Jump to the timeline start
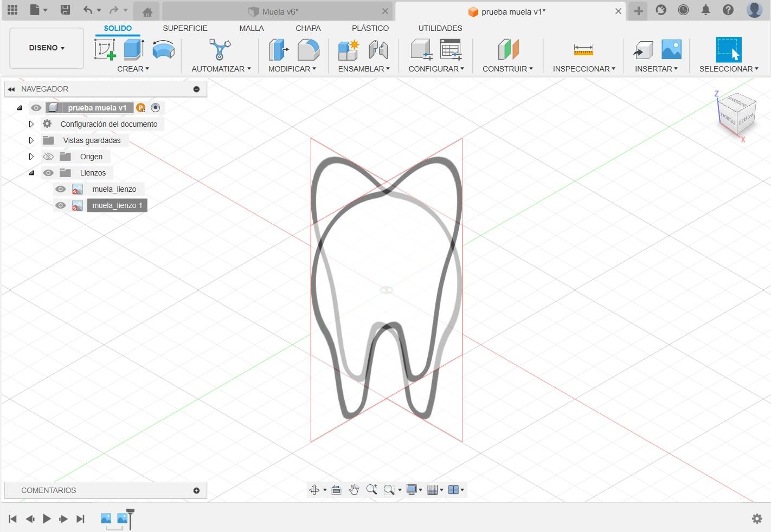The image size is (771, 532). click(13, 519)
